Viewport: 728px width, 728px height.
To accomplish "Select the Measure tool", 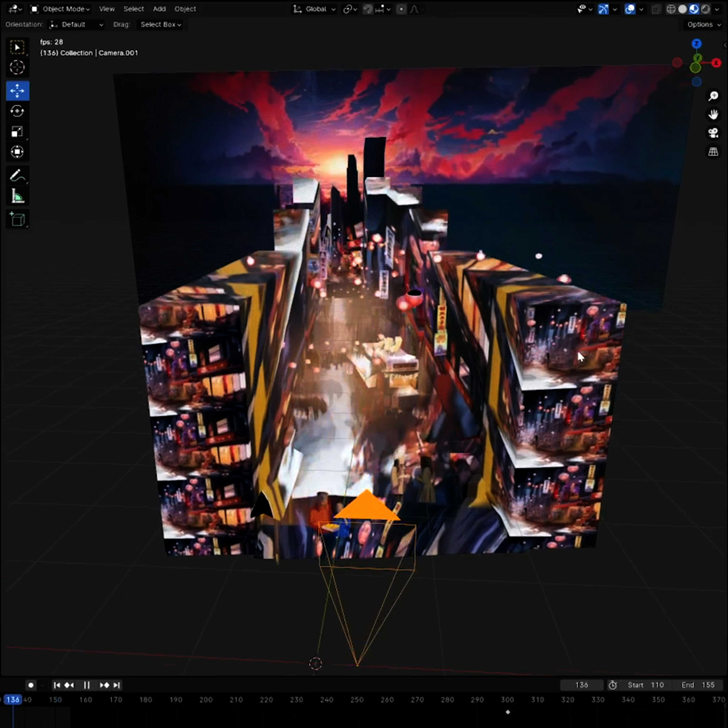I will [x=17, y=196].
